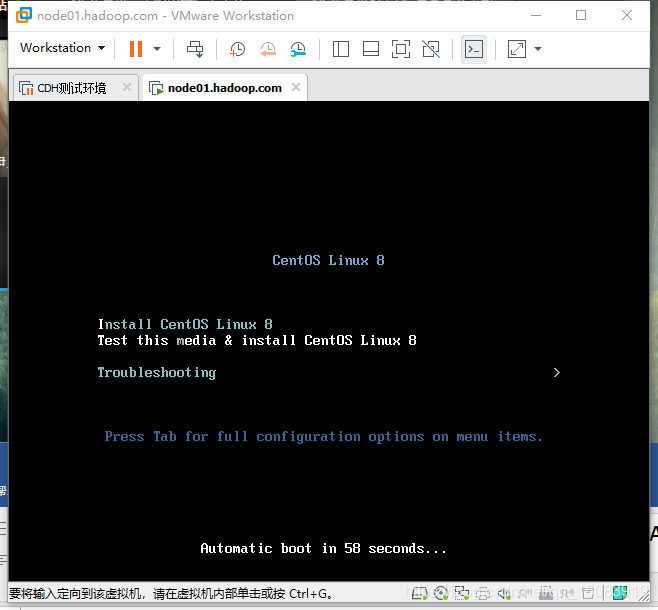
Task: Click the printer device status icon
Action: coord(483,594)
